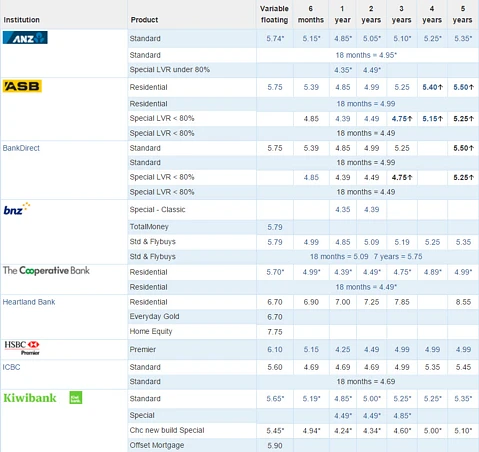This screenshot has height=452, width=479.
Task: Select ASB Residential 5 years rate 5.50
Action: coord(463,87)
